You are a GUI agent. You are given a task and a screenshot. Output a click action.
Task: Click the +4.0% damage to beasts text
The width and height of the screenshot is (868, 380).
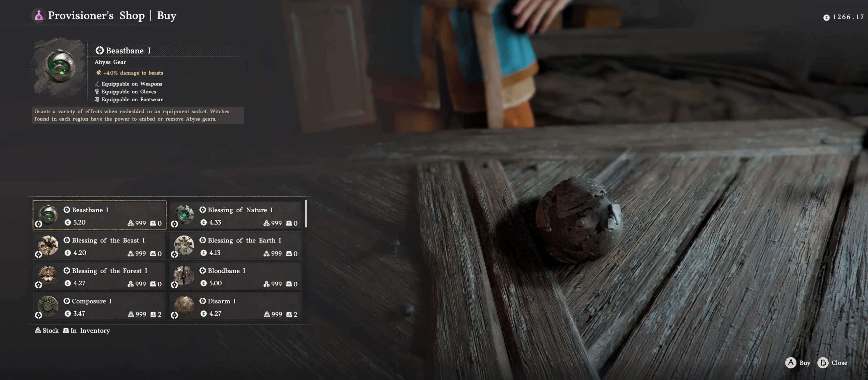click(x=133, y=73)
